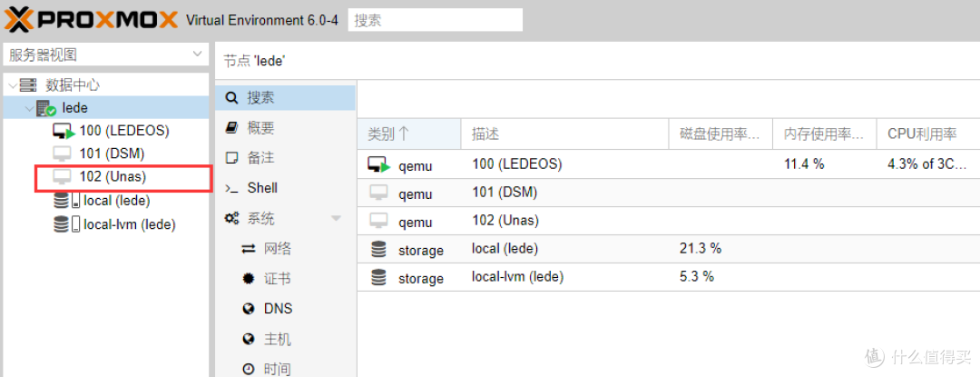This screenshot has width=980, height=377.
Task: Select local-lvm (lede) storage icon in tree
Action: pyautogui.click(x=67, y=224)
